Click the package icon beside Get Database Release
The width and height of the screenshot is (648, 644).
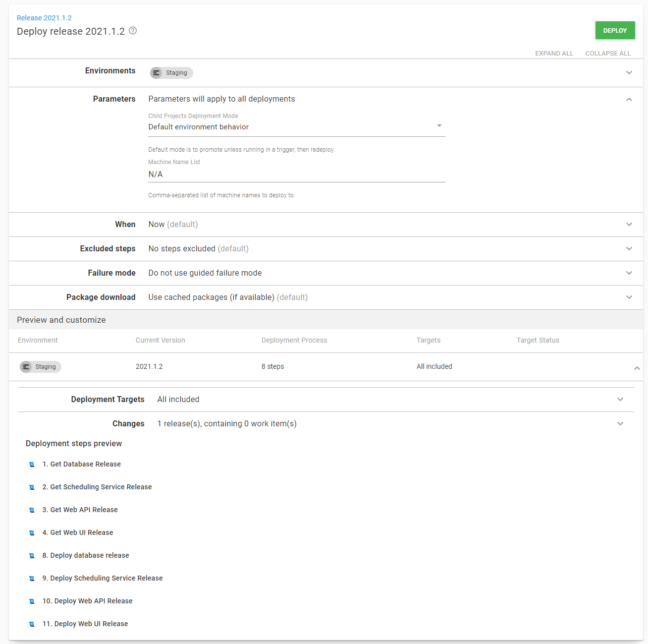point(32,464)
